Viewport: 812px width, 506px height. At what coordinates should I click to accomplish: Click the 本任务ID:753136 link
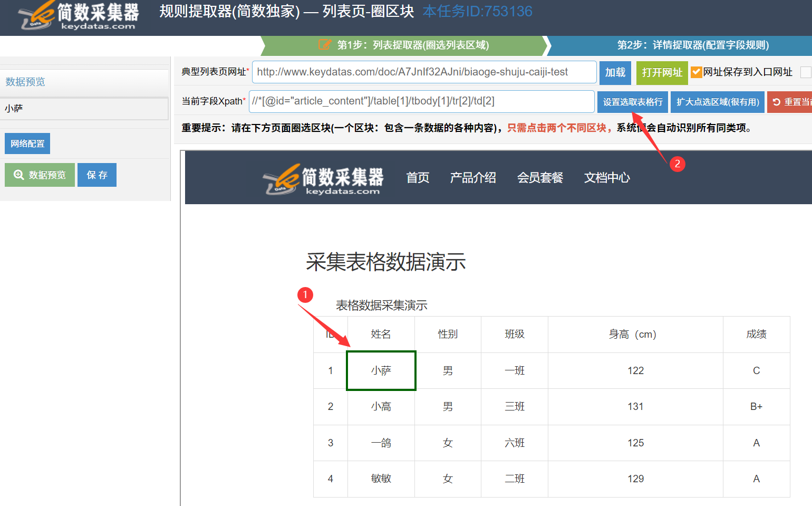[x=477, y=11]
